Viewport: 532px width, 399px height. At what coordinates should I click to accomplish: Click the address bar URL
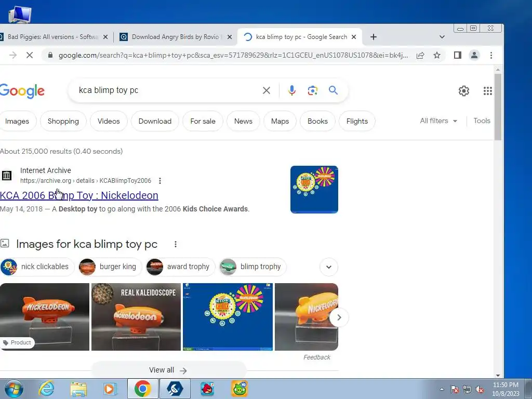(233, 55)
